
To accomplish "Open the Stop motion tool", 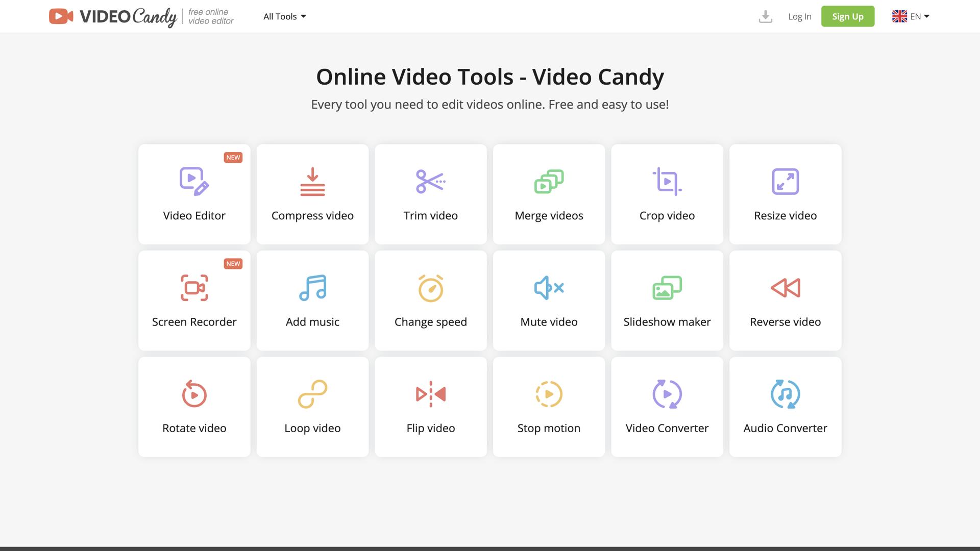I will tap(549, 407).
